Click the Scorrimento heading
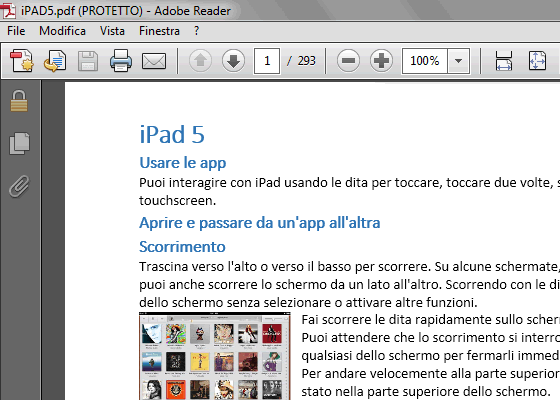Image resolution: width=560 pixels, height=400 pixels. tap(182, 247)
